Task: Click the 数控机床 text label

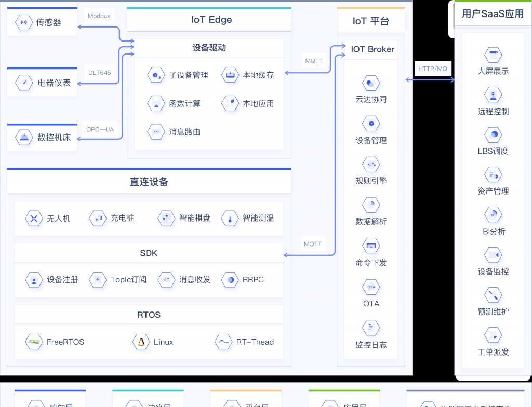Action: pyautogui.click(x=54, y=138)
